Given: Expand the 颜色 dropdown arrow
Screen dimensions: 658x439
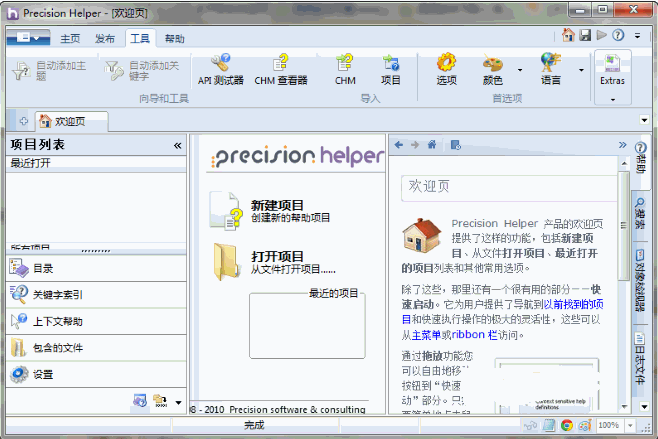Looking at the screenshot, I should pyautogui.click(x=520, y=70).
